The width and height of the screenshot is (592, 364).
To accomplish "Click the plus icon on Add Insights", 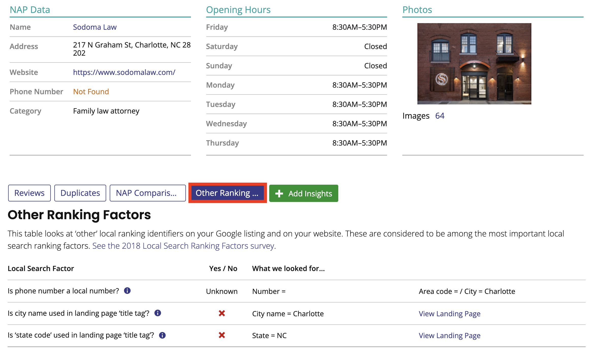I will pyautogui.click(x=279, y=194).
